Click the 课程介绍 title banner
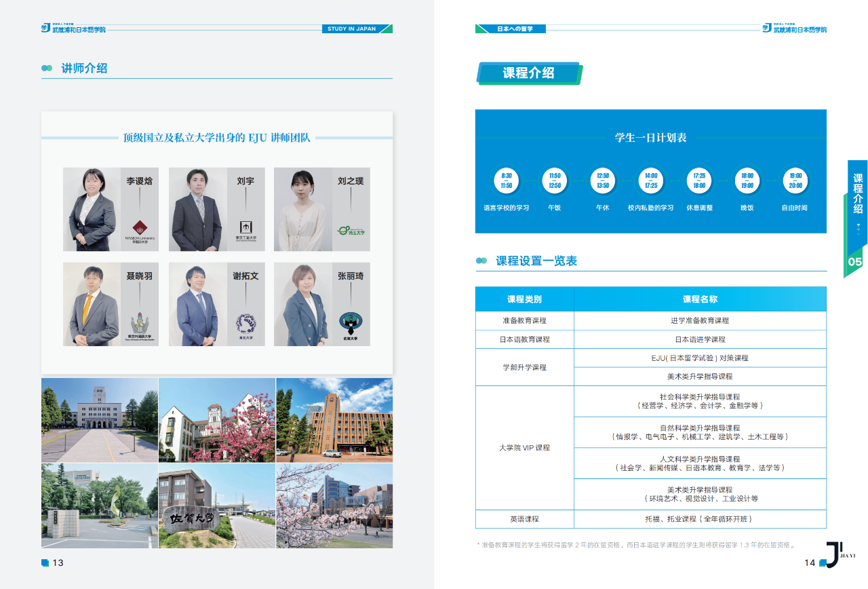 tap(529, 73)
